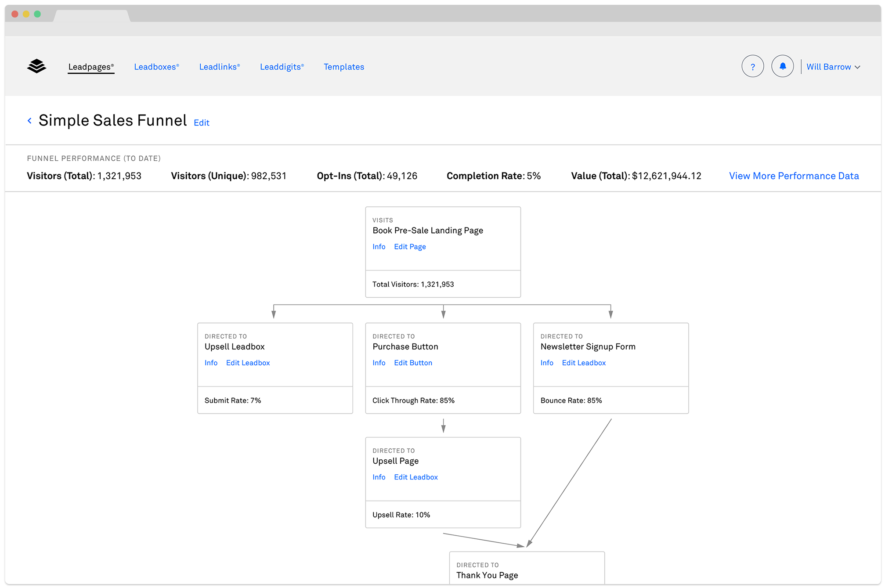Switch to the Leadboxes tab
Screen dimensions: 885x588
tap(156, 67)
